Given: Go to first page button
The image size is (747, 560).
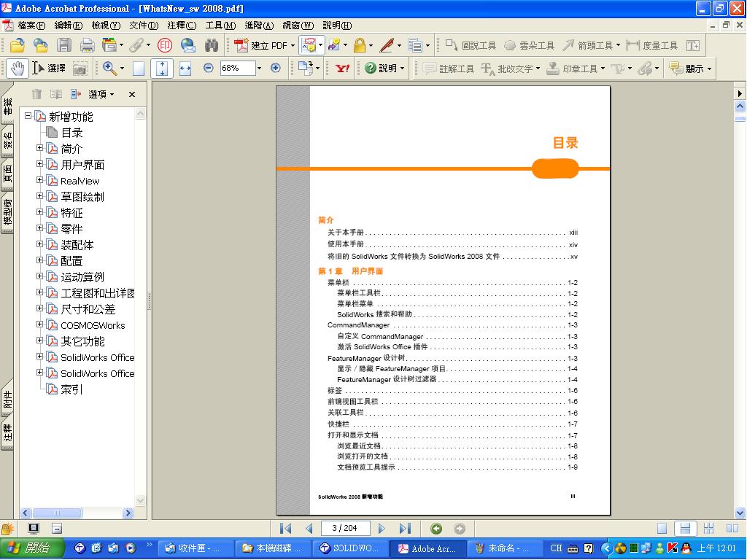Looking at the screenshot, I should point(285,528).
